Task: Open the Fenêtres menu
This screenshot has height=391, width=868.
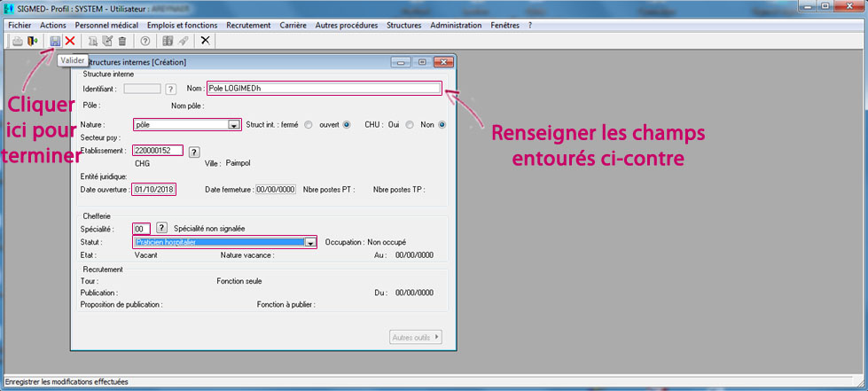Action: [x=504, y=25]
